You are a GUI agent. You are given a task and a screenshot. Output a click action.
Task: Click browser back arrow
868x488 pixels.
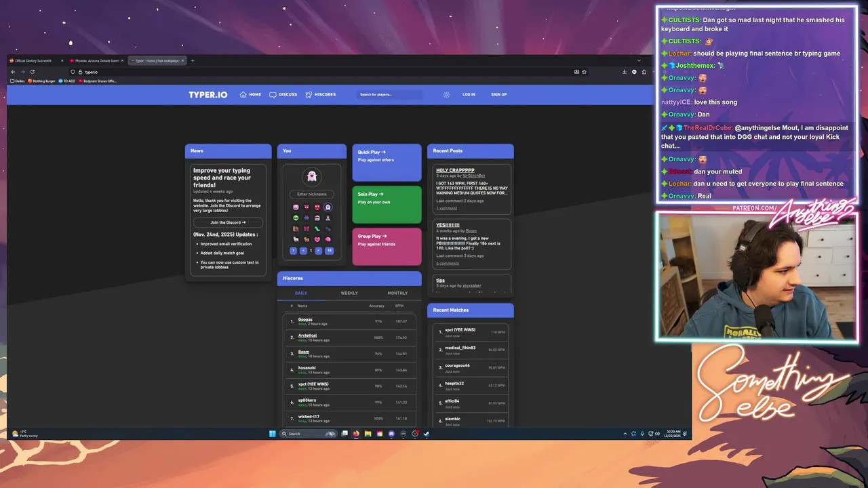13,72
